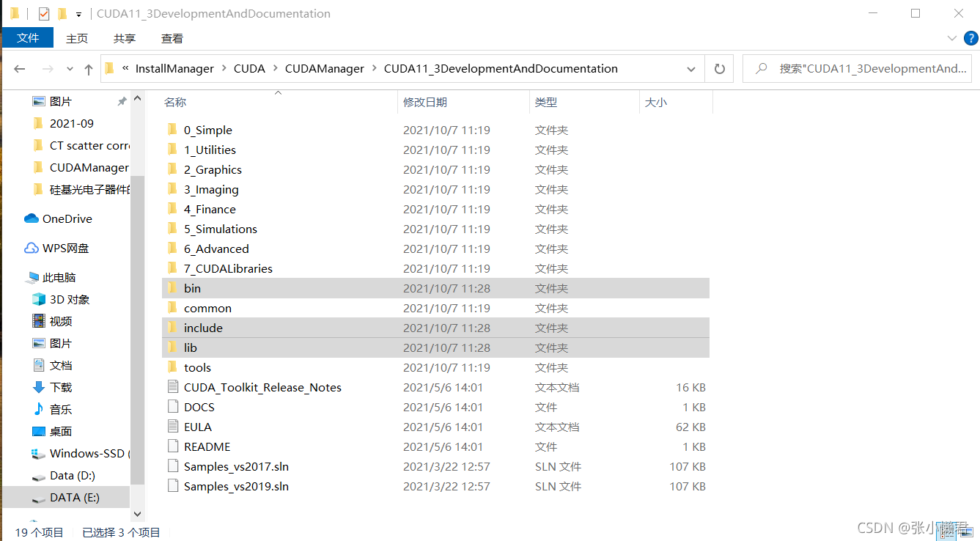Open 3D 对象 in the sidebar

[61, 299]
